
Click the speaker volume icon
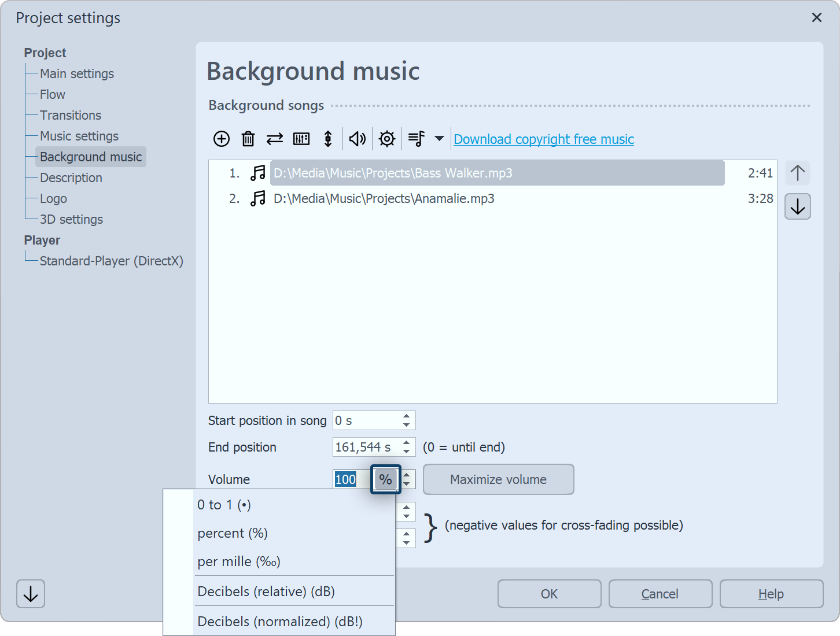[358, 139]
